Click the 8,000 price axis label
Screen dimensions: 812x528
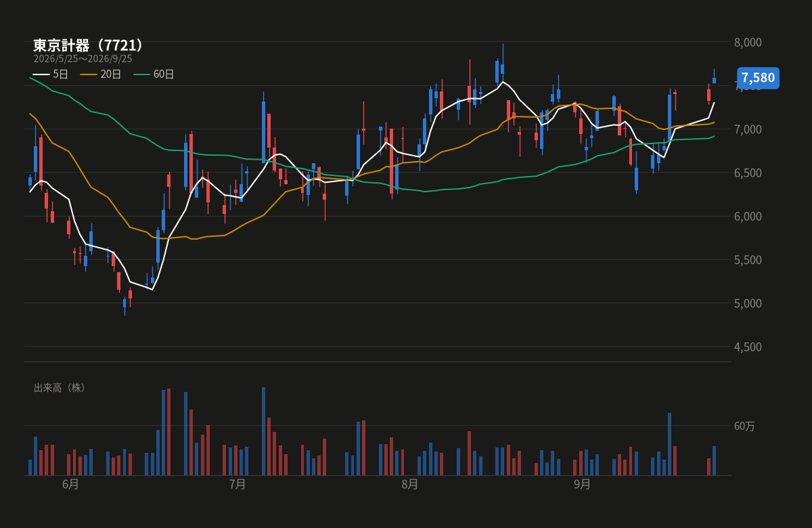click(748, 42)
